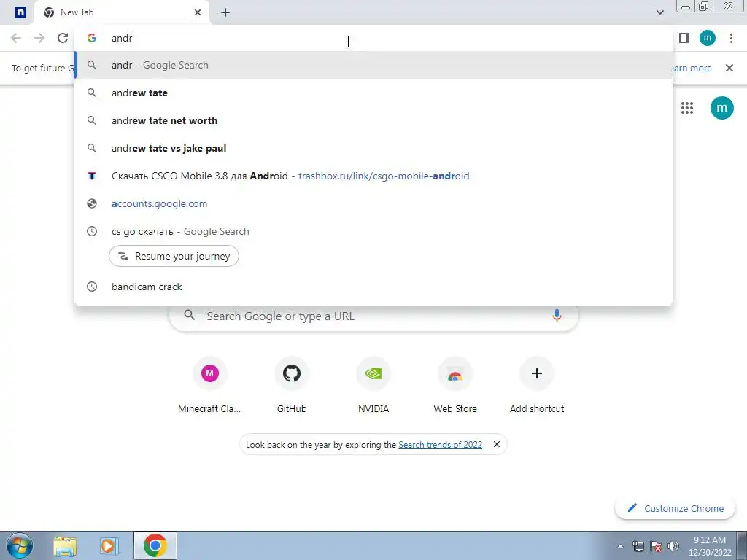Viewport: 747px width, 560px height.
Task: Open Windows Explorer from the taskbar
Action: point(65,545)
